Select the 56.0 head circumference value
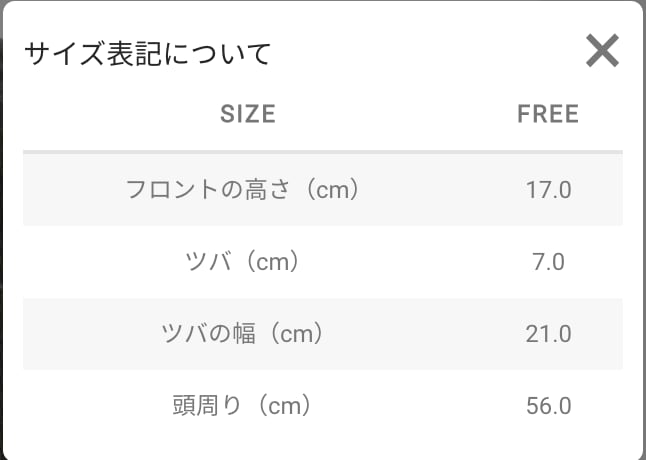646x460 pixels. pos(548,406)
